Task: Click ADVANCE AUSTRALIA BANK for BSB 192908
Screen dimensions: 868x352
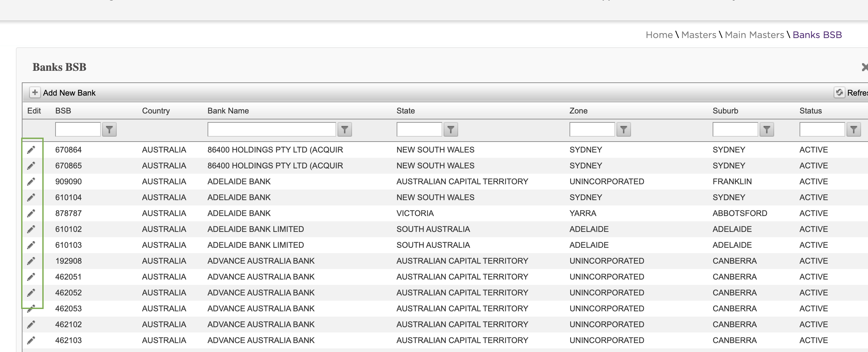Action: (x=261, y=261)
